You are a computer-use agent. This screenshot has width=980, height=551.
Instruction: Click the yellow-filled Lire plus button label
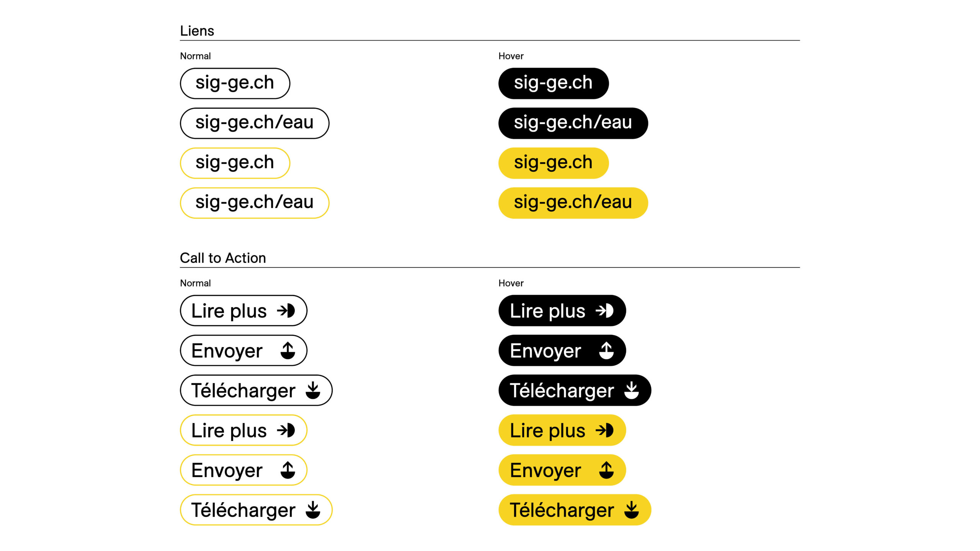[x=547, y=430]
